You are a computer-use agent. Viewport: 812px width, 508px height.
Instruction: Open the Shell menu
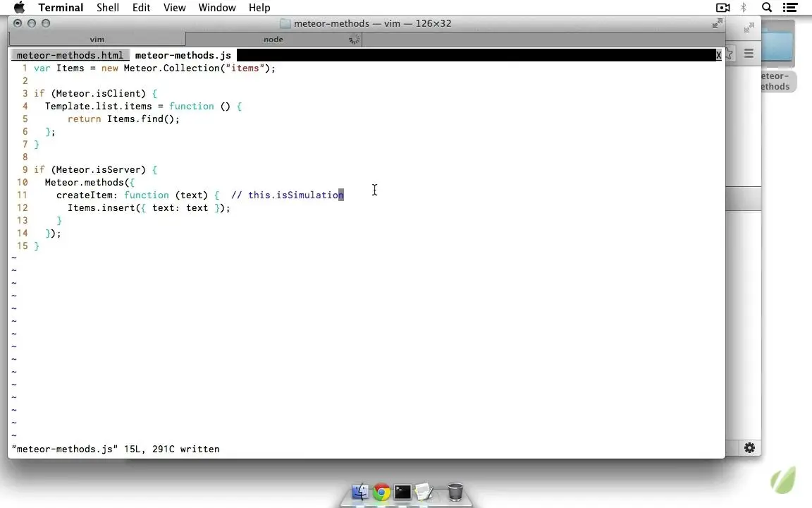(x=108, y=7)
